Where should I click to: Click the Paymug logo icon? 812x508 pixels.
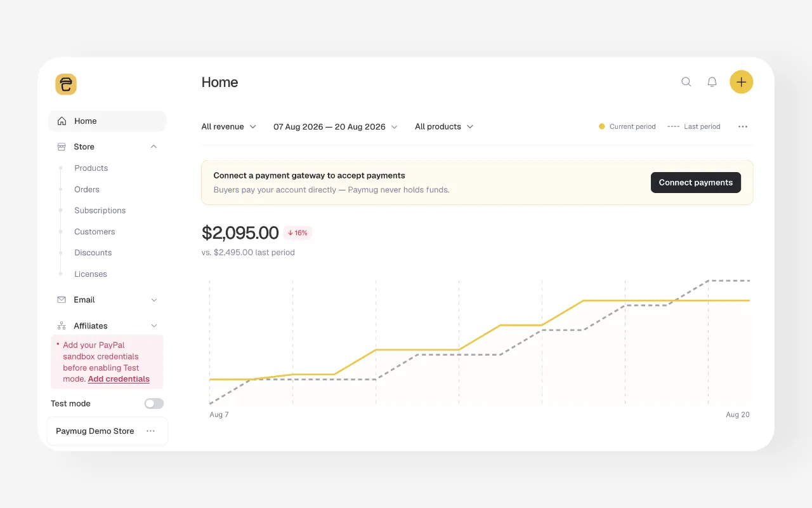(66, 84)
